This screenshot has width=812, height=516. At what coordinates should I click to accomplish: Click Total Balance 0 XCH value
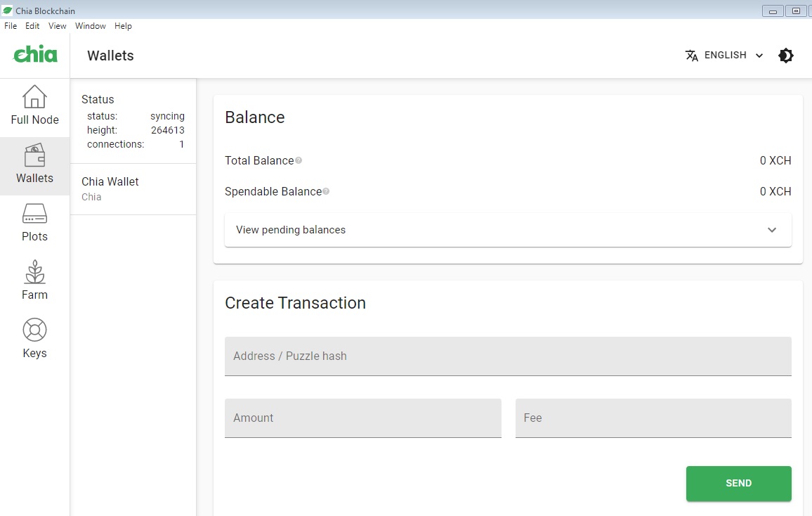click(x=775, y=160)
